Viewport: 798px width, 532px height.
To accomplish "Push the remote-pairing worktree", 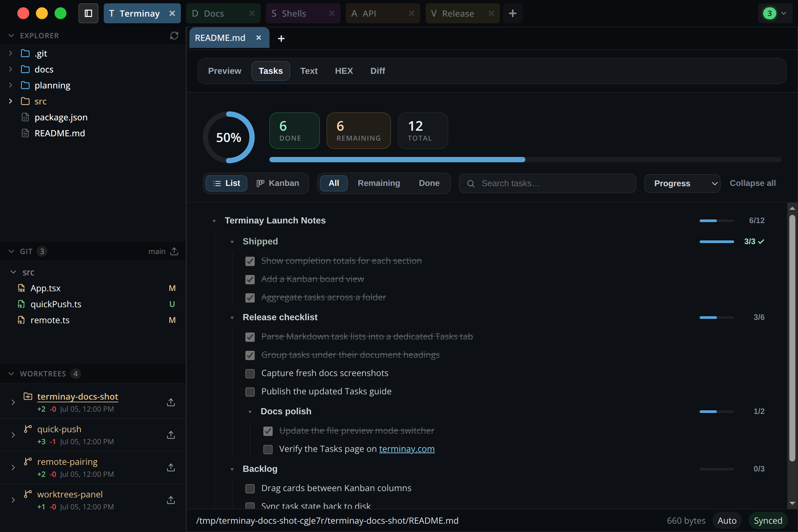I will (171, 467).
